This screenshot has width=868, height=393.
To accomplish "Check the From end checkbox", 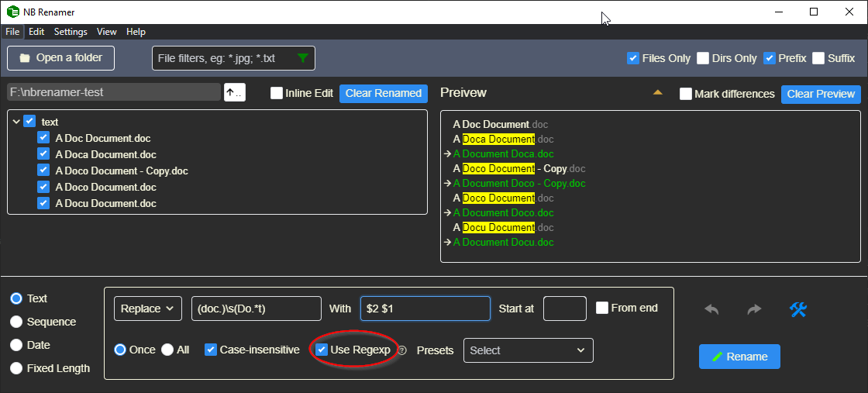I will [x=602, y=308].
